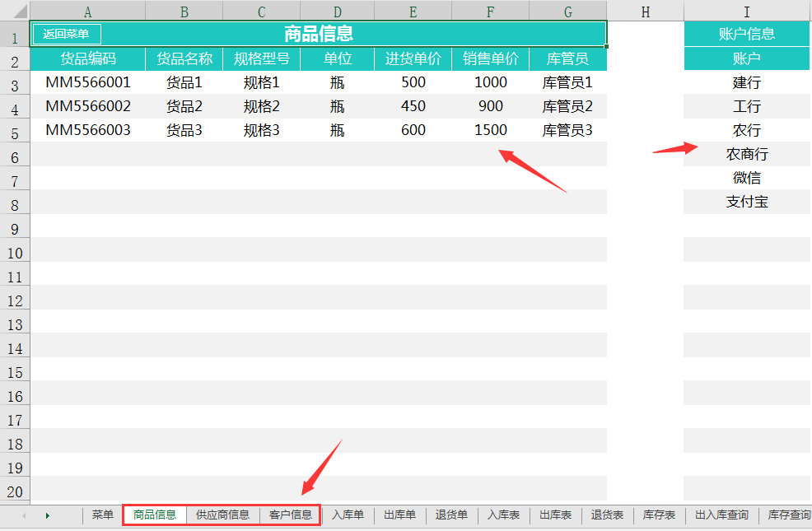Screen dimensions: 812x531
Task: Open the 菜单 sheet tab
Action: (x=103, y=515)
